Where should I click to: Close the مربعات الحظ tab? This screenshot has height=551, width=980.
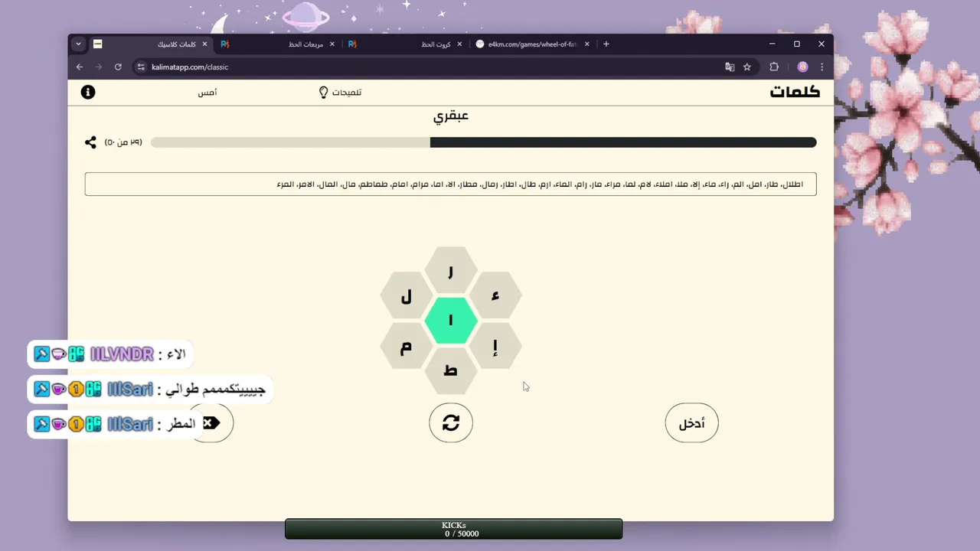point(332,44)
